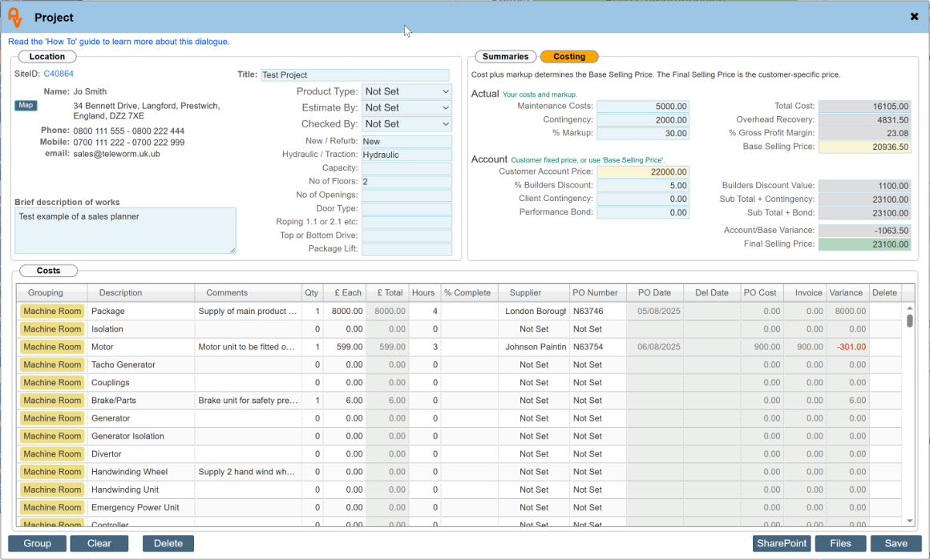This screenshot has height=560, width=930.
Task: Save the project
Action: click(896, 543)
